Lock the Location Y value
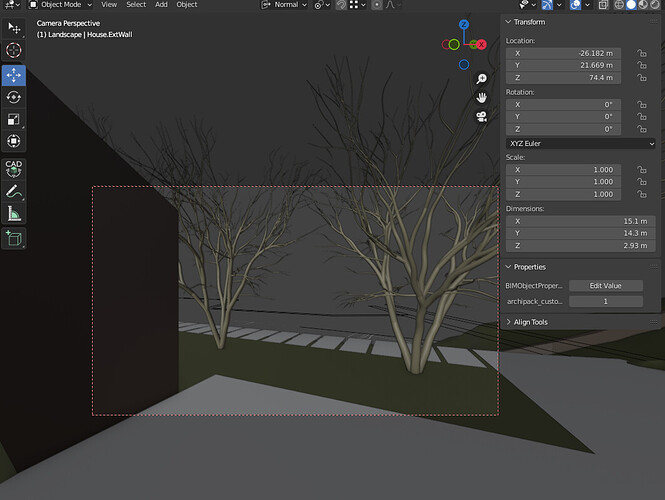The width and height of the screenshot is (665, 500). (x=642, y=65)
